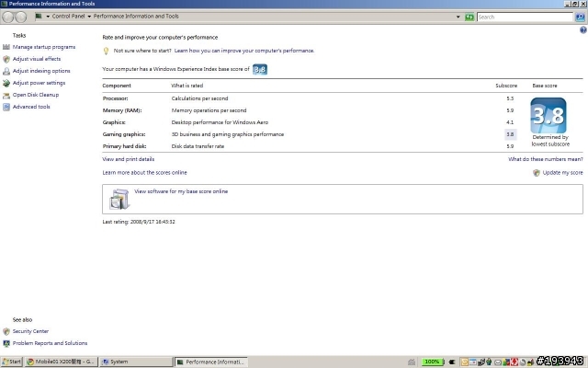Viewport: 588px width, 368px height.
Task: Open Advanced tools link
Action: [x=31, y=107]
